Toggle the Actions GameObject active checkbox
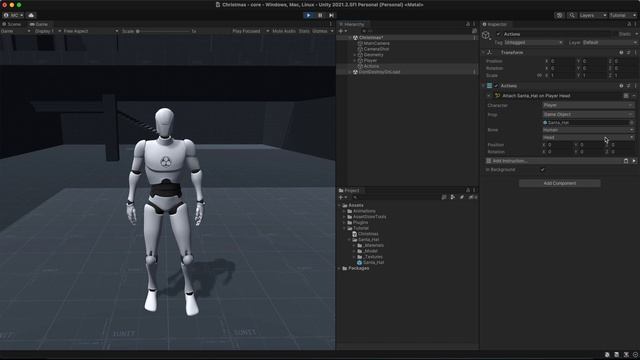Viewport: 640px width, 360px height. click(x=498, y=34)
